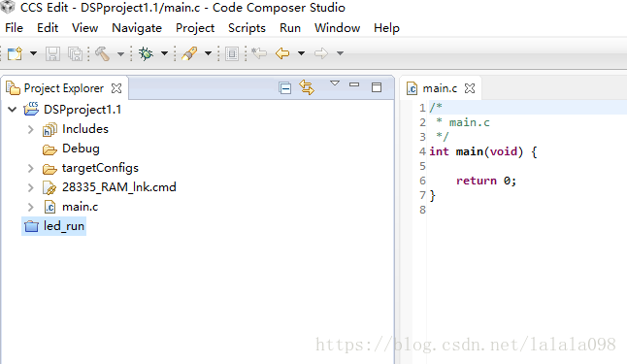Build the project with the hammer icon
Screen dimensions: 627x364
tap(103, 53)
